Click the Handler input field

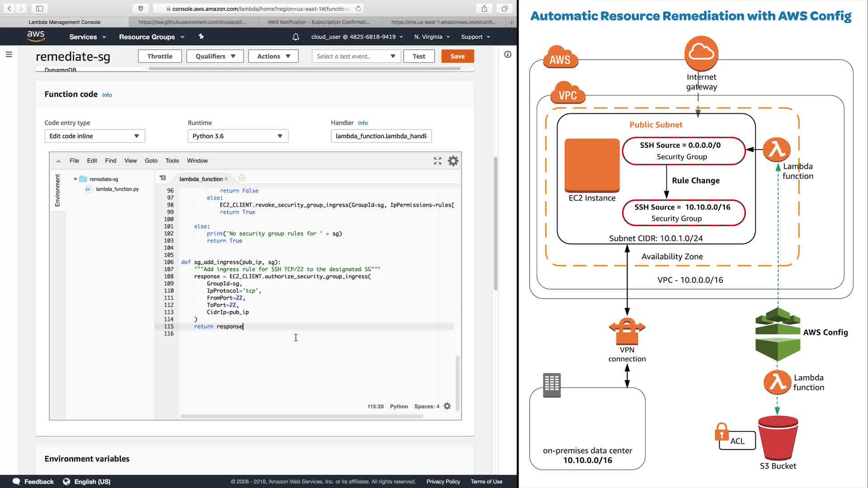[381, 136]
